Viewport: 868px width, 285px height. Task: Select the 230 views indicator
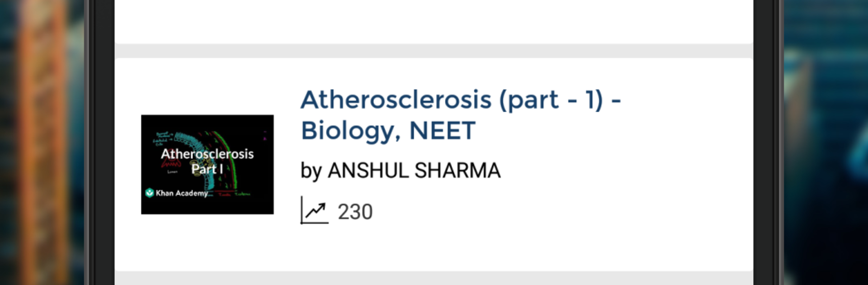[x=355, y=211]
